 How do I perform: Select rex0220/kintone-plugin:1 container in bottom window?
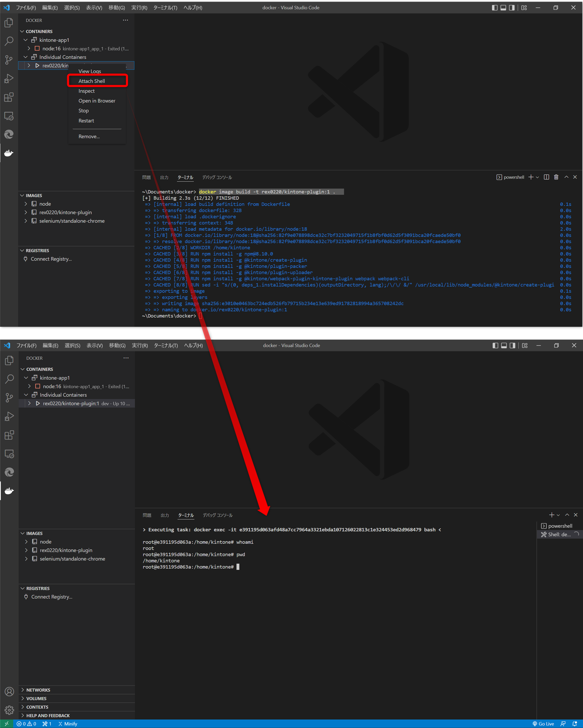point(77,403)
